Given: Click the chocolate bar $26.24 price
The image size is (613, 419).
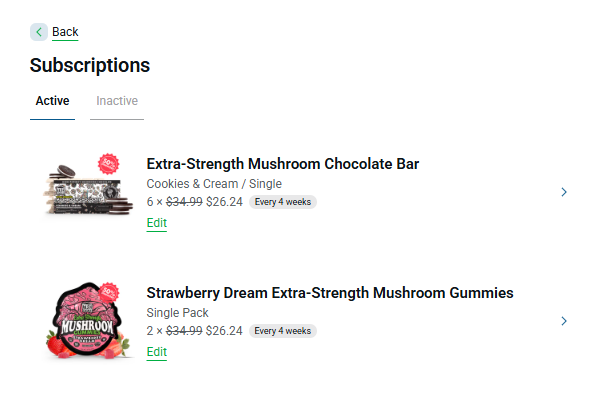Looking at the screenshot, I should (225, 202).
